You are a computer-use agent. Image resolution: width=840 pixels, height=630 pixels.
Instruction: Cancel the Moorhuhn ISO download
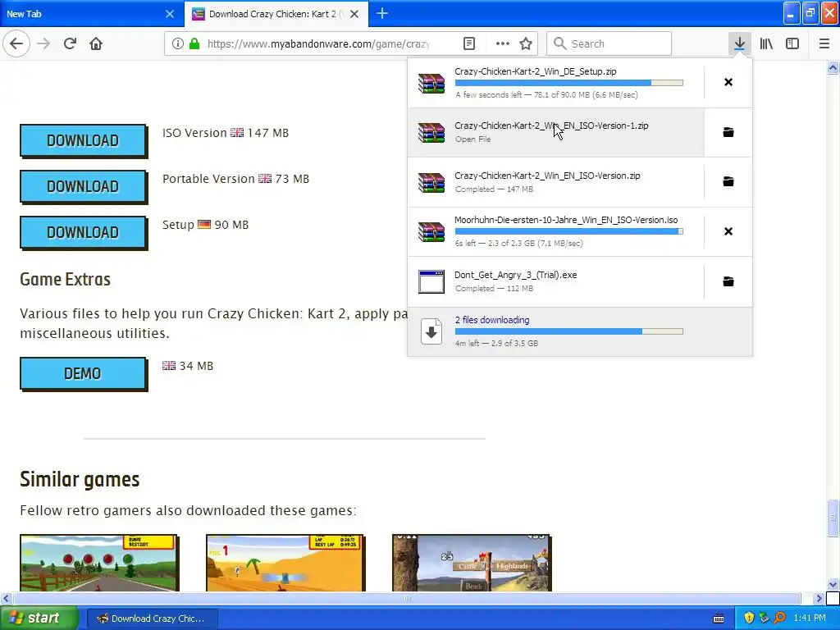728,231
